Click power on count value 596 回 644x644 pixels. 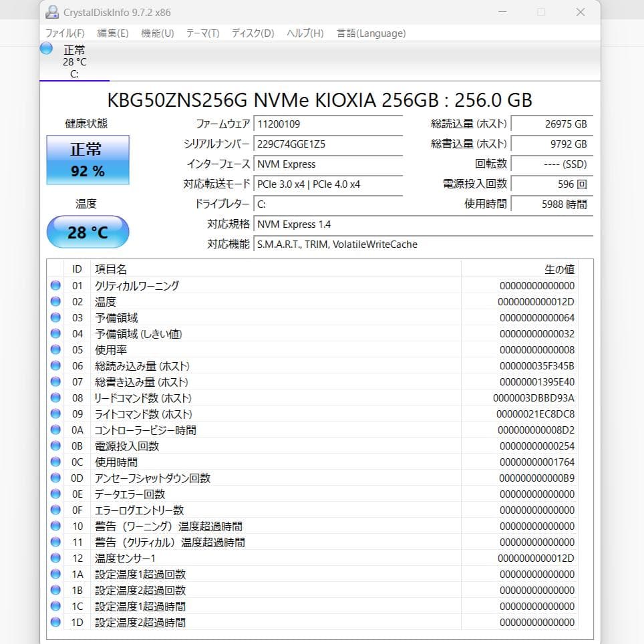click(x=552, y=184)
